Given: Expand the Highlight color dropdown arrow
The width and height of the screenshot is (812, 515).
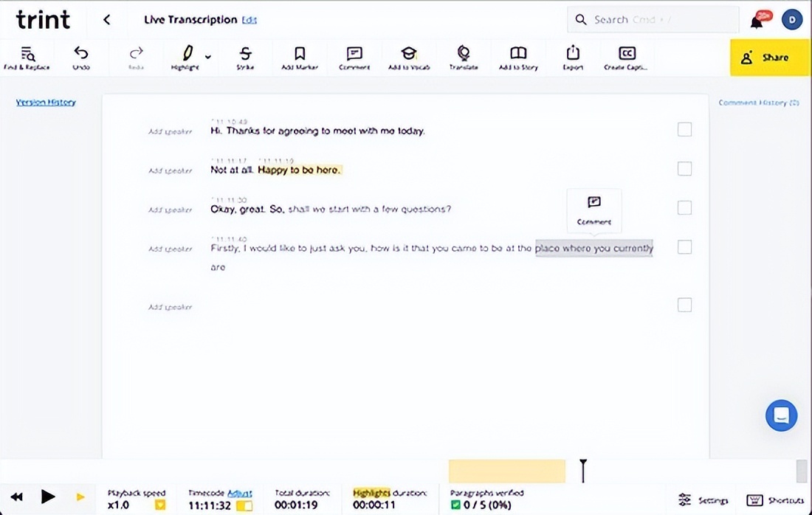Looking at the screenshot, I should (x=208, y=56).
